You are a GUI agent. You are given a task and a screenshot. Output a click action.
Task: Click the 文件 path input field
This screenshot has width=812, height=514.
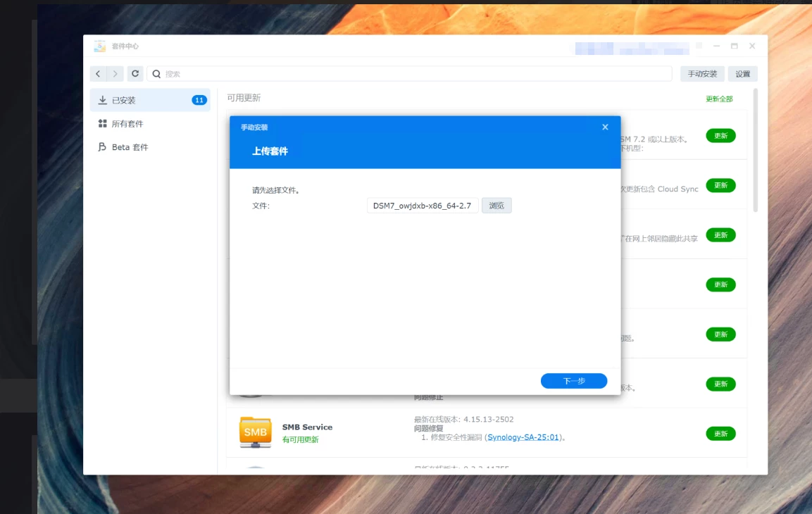[x=422, y=206]
